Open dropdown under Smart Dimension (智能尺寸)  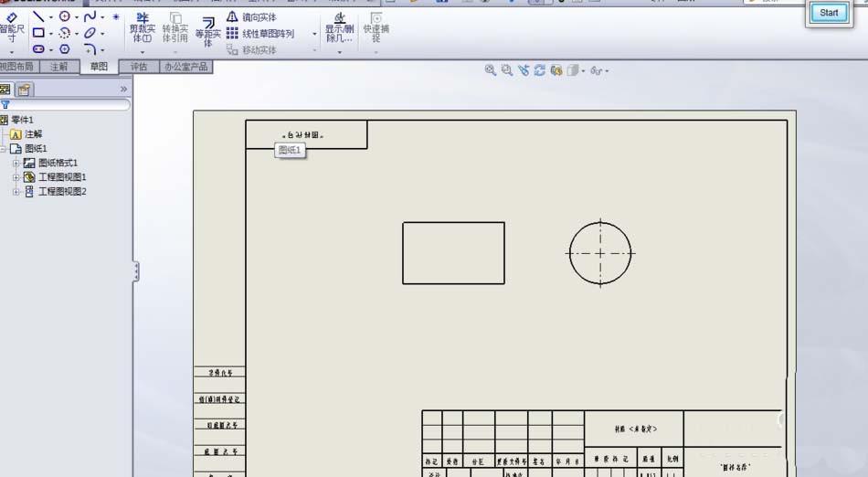11,52
